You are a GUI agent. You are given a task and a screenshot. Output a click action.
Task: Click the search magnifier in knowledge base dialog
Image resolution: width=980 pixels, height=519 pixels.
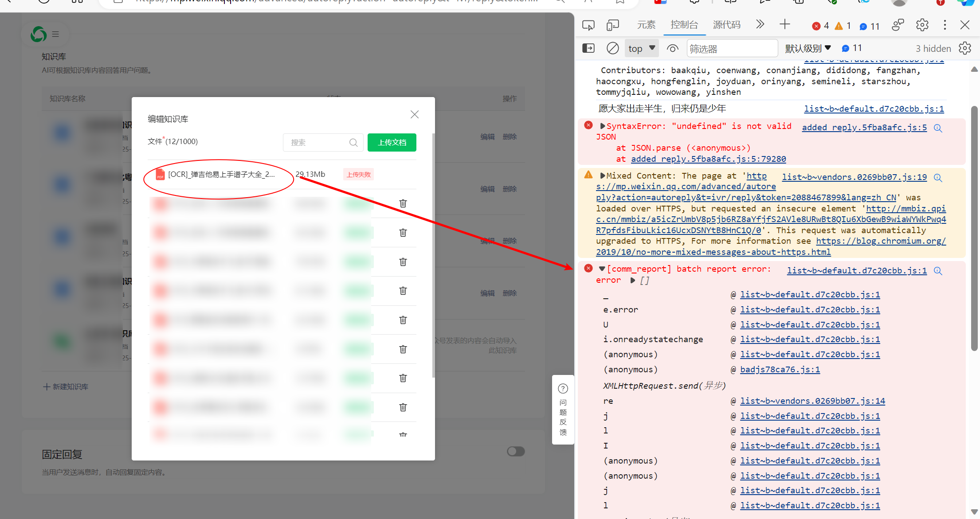pos(353,143)
